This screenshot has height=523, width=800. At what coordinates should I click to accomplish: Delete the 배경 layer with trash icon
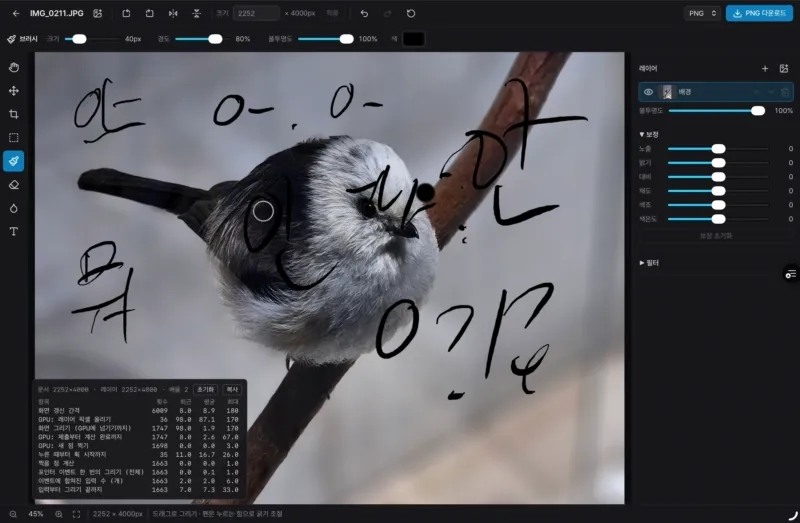785,92
